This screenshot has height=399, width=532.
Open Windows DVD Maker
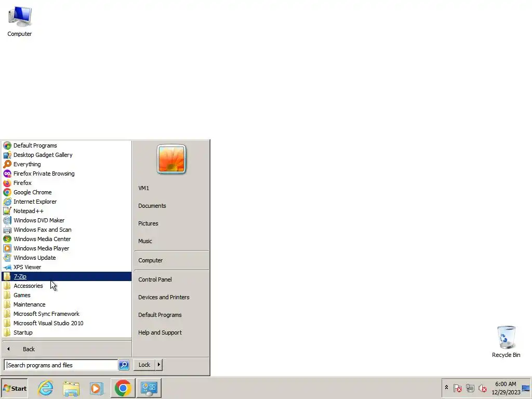[x=66, y=220]
